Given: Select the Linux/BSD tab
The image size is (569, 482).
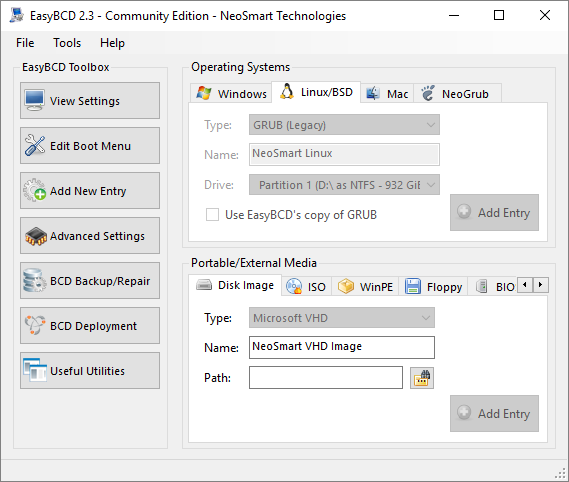Looking at the screenshot, I should (316, 92).
